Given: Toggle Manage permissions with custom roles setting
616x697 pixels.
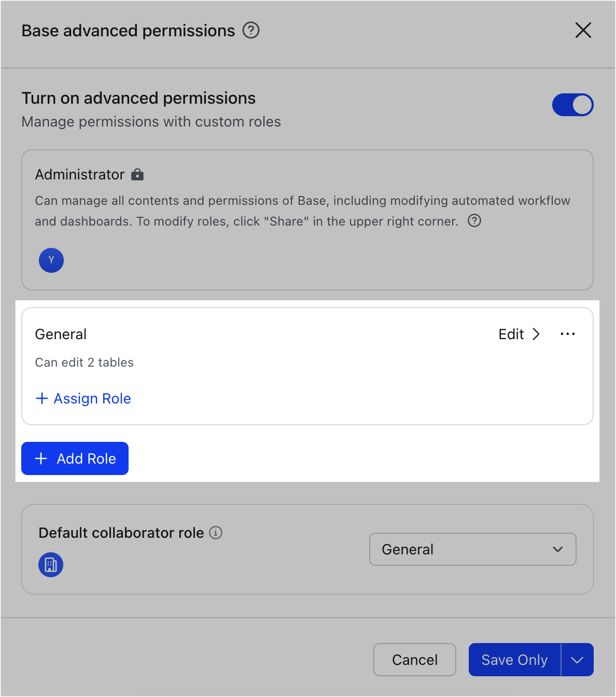Looking at the screenshot, I should (x=573, y=105).
